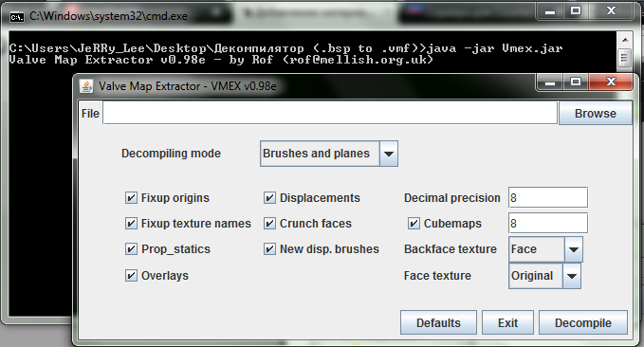The height and width of the screenshot is (347, 644).
Task: Click the Browse button
Action: click(595, 114)
